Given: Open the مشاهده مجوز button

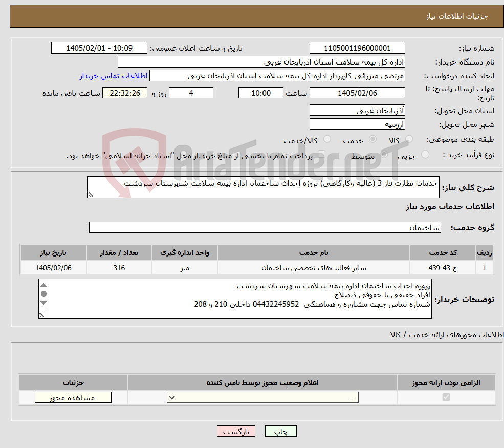Looking at the screenshot, I should [x=73, y=397].
